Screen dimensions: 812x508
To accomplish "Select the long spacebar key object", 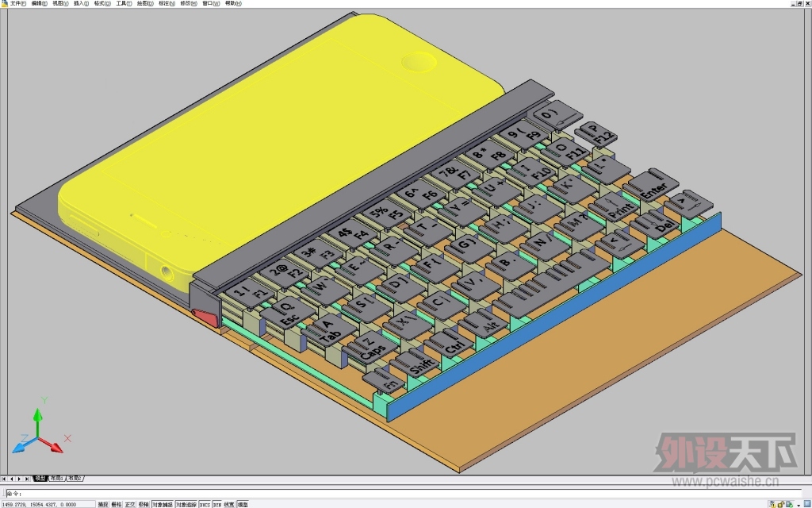I will 553,282.
